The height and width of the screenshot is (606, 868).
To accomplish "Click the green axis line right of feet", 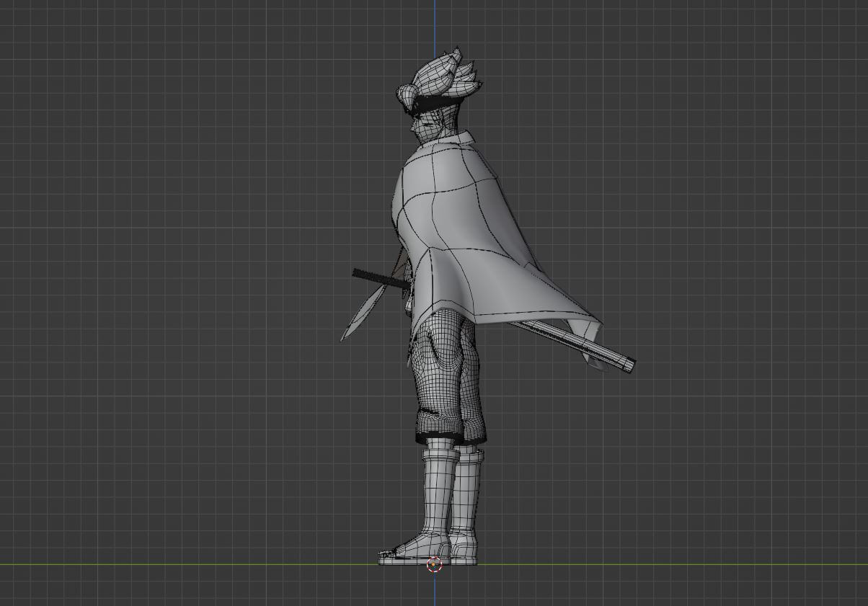I will click(649, 564).
